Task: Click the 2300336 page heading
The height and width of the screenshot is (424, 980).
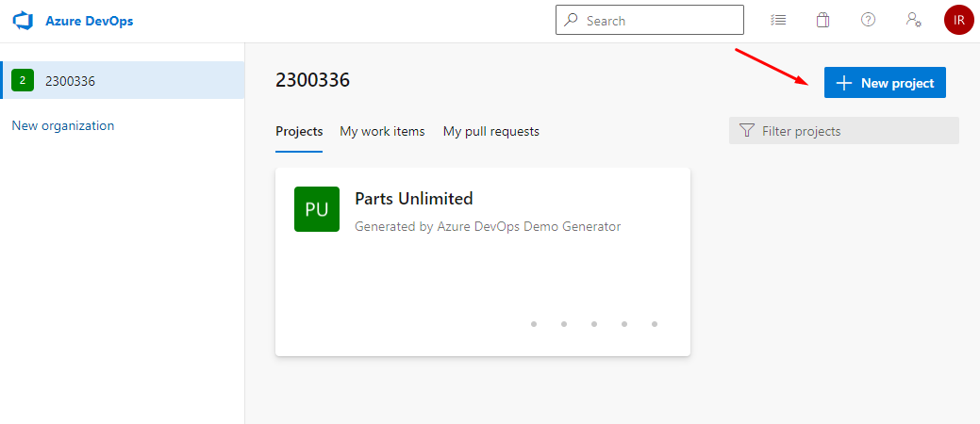Action: click(x=312, y=80)
